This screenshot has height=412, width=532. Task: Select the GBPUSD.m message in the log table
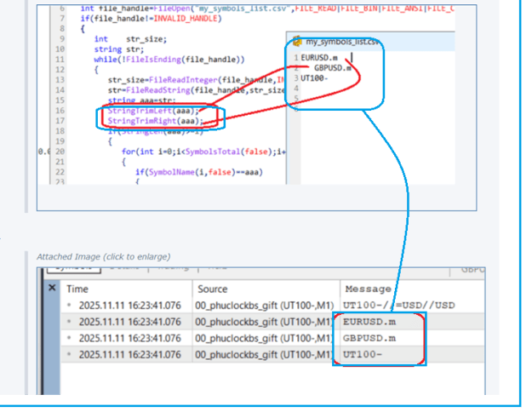click(x=369, y=338)
